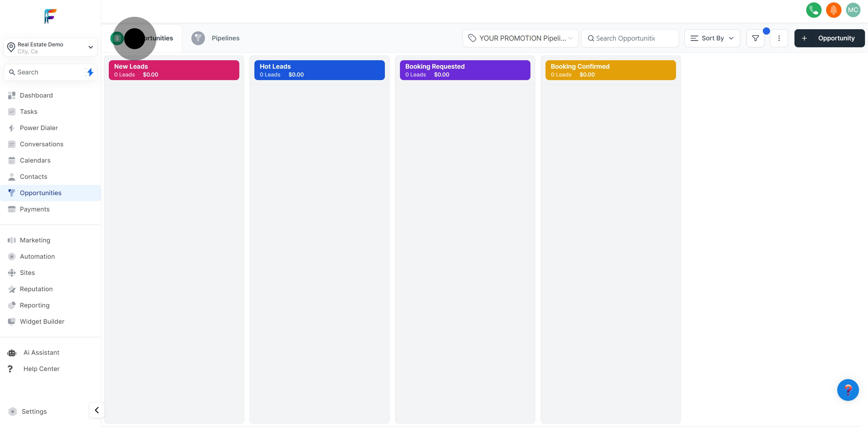Open the YOUR PROMOTION pipeline dropdown
The width and height of the screenshot is (868, 427).
pyautogui.click(x=520, y=38)
